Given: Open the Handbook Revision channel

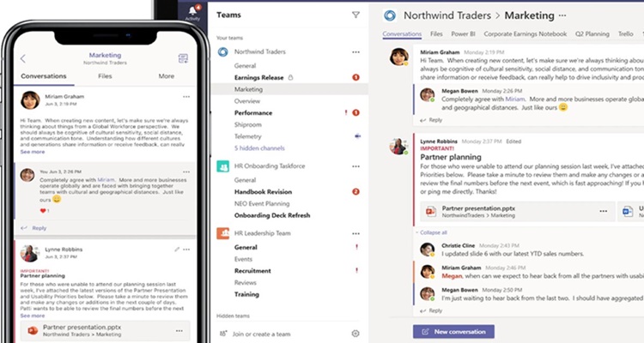Looking at the screenshot, I should (x=265, y=192).
